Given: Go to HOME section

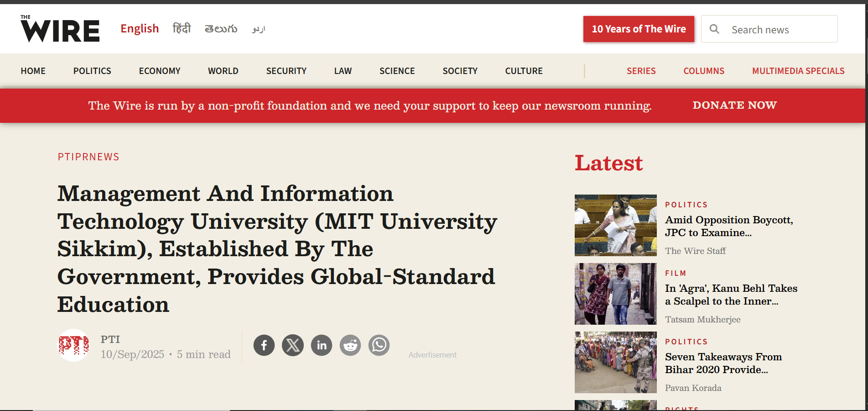Looking at the screenshot, I should point(33,71).
